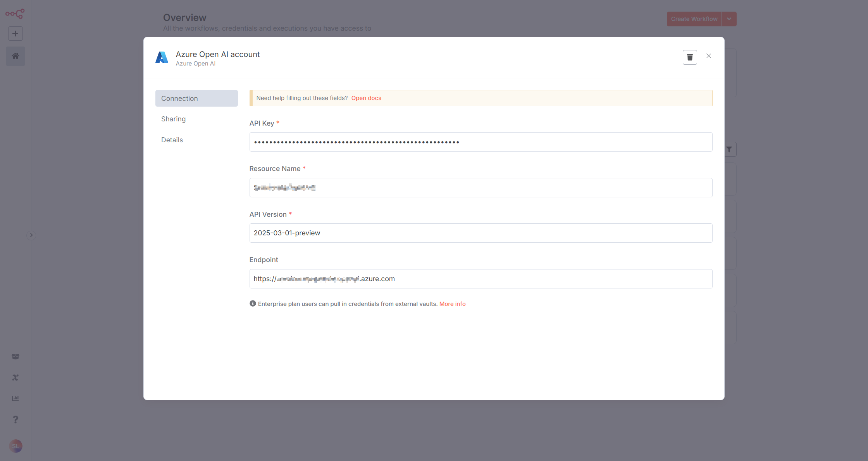
Task: Click the n8n logo in sidebar
Action: tap(15, 14)
